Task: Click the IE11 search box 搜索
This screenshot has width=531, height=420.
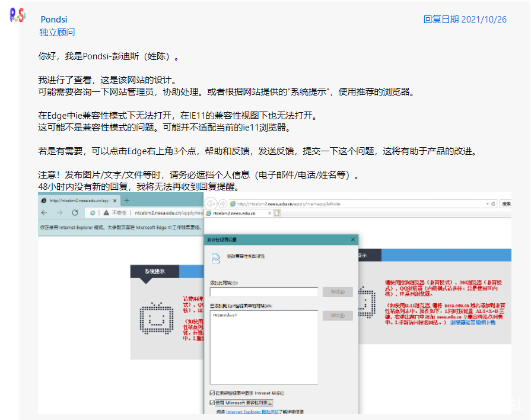Action: click(506, 204)
